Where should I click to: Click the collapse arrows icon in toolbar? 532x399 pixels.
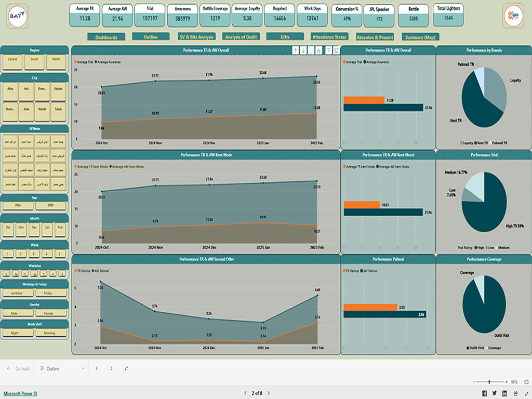point(126,368)
